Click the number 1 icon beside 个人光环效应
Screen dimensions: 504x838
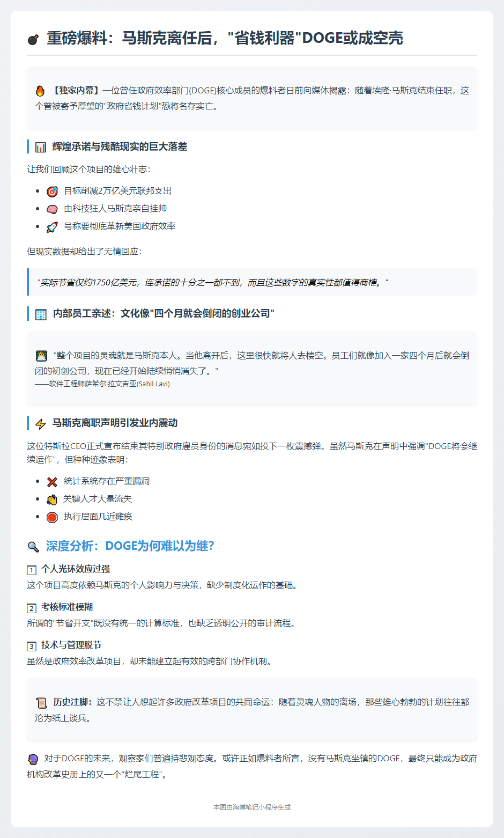coord(32,570)
